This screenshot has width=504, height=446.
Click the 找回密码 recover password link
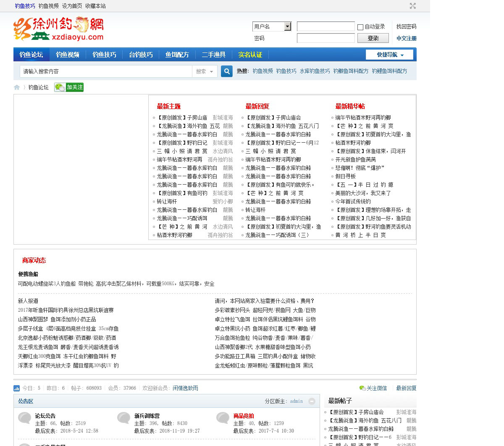point(406,26)
